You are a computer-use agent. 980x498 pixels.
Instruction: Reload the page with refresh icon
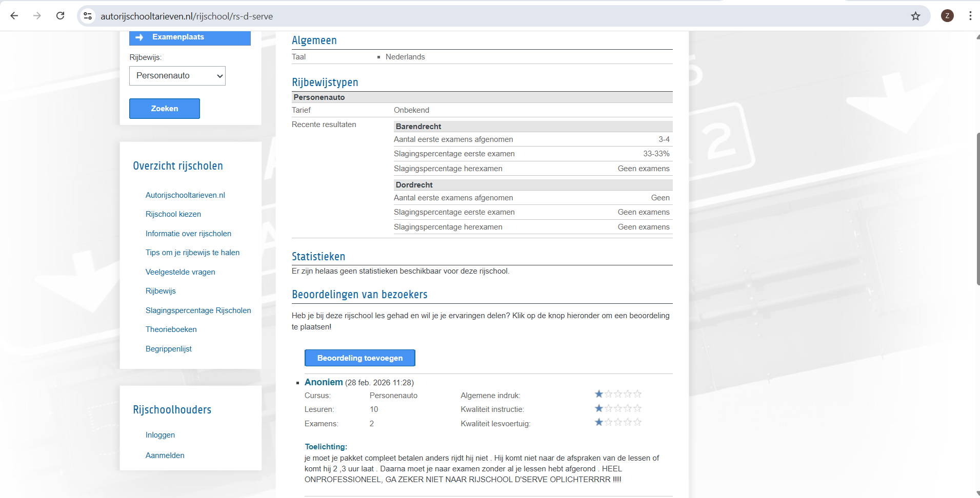(60, 16)
